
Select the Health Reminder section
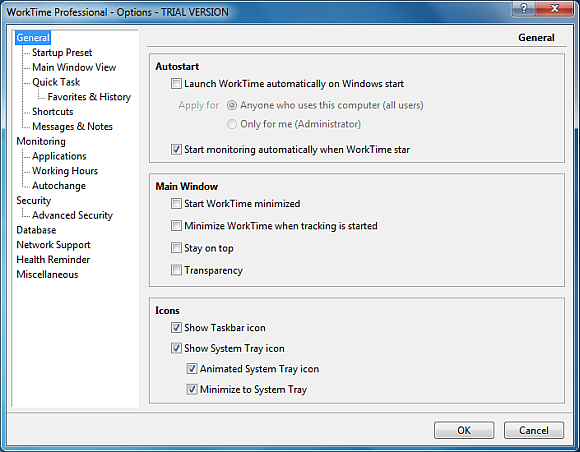pyautogui.click(x=53, y=260)
